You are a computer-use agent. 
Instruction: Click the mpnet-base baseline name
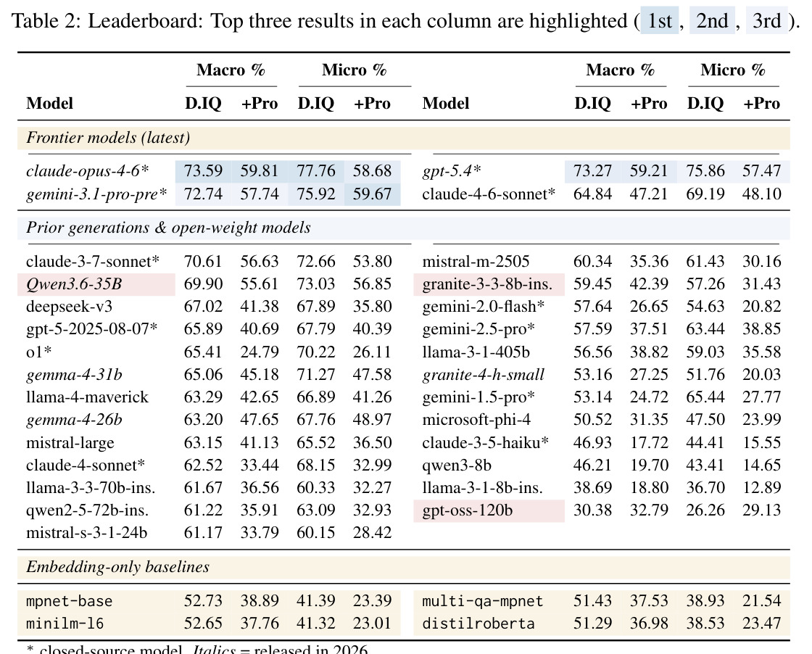[x=69, y=601]
